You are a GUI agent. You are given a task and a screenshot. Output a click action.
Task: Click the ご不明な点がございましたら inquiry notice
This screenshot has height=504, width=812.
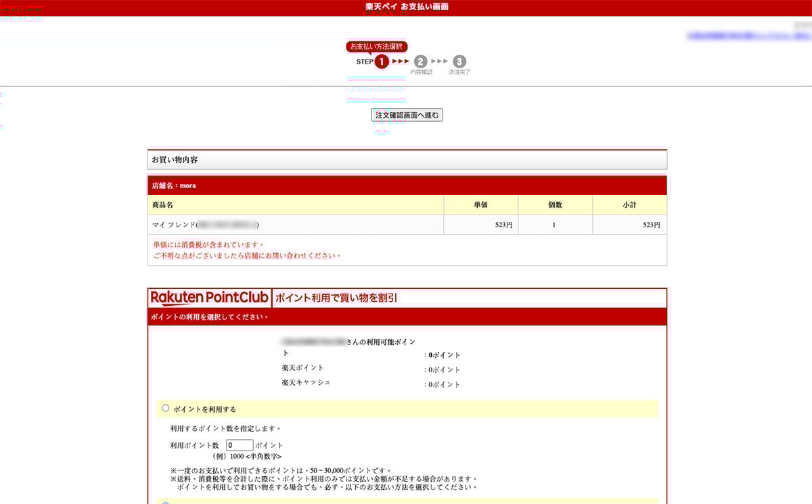coord(247,256)
